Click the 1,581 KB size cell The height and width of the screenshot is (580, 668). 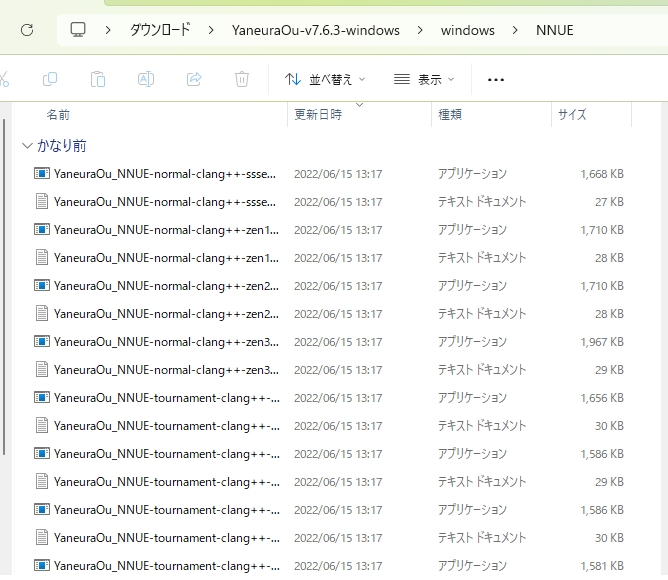pyautogui.click(x=602, y=566)
